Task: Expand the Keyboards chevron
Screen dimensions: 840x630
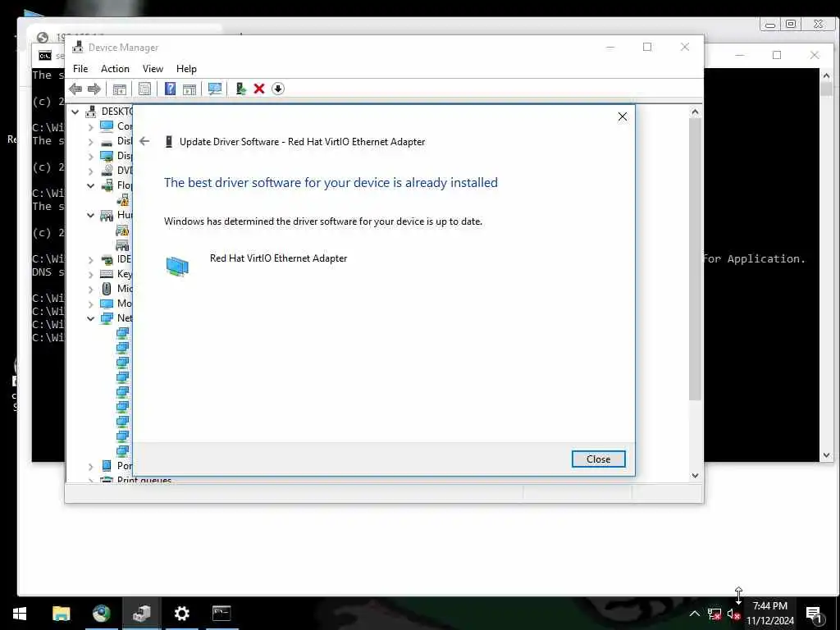Action: pos(90,274)
